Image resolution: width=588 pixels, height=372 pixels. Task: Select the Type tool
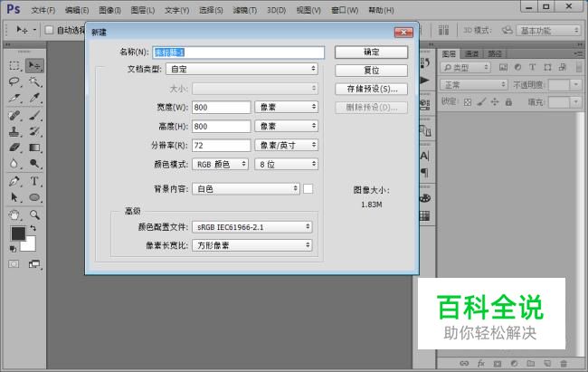click(34, 181)
